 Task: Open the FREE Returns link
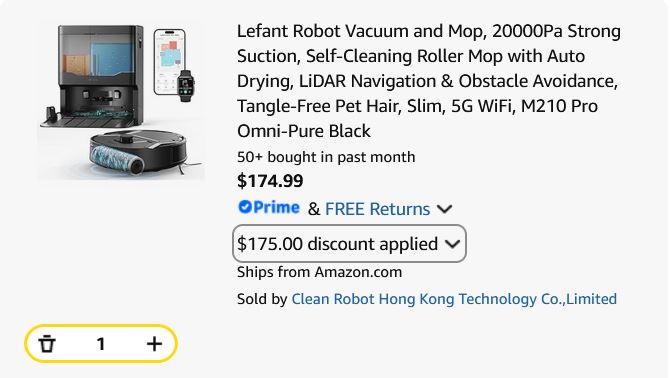[x=377, y=209]
